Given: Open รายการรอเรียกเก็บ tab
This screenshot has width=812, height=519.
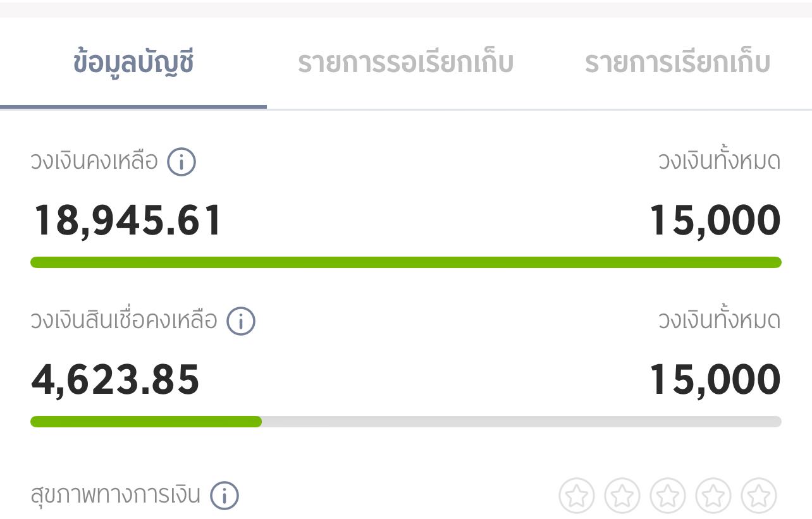Looking at the screenshot, I should (406, 63).
